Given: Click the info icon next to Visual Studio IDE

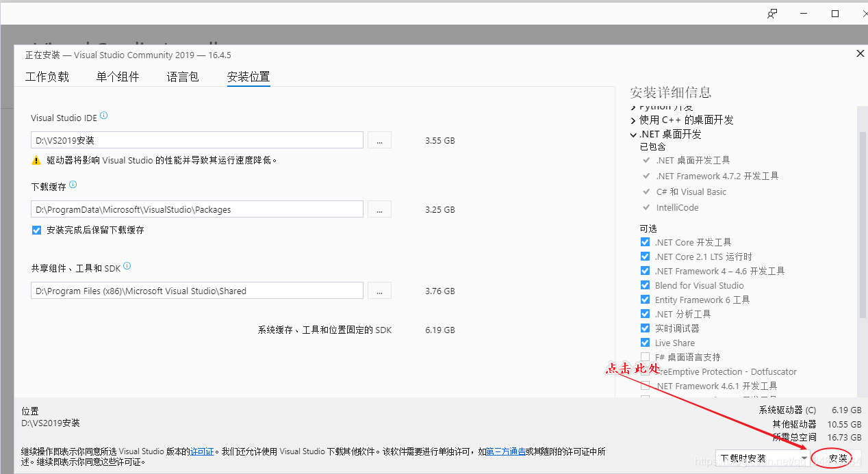Looking at the screenshot, I should pos(103,116).
